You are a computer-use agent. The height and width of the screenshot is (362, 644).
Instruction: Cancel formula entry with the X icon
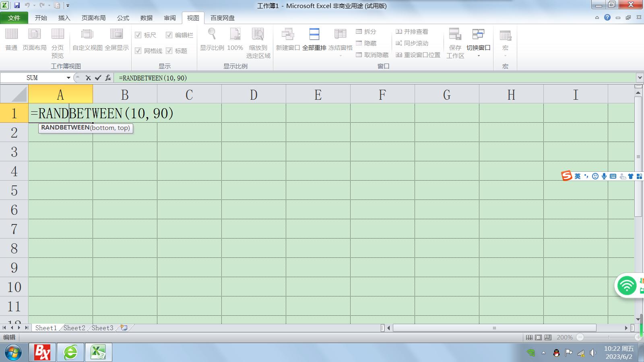pyautogui.click(x=88, y=78)
